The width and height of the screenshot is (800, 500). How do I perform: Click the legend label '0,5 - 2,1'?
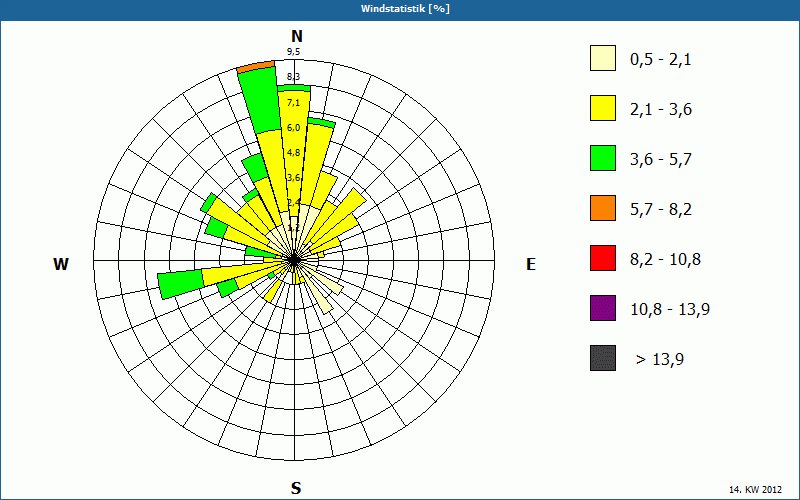coord(661,60)
